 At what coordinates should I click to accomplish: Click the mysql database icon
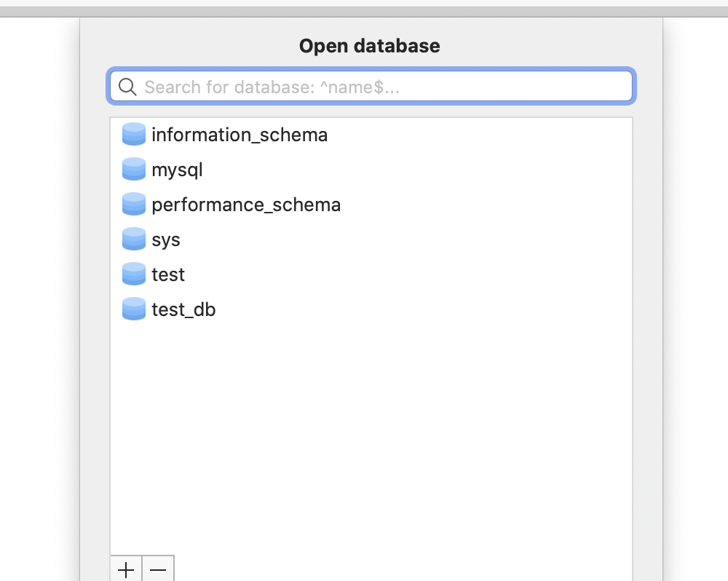click(x=133, y=169)
